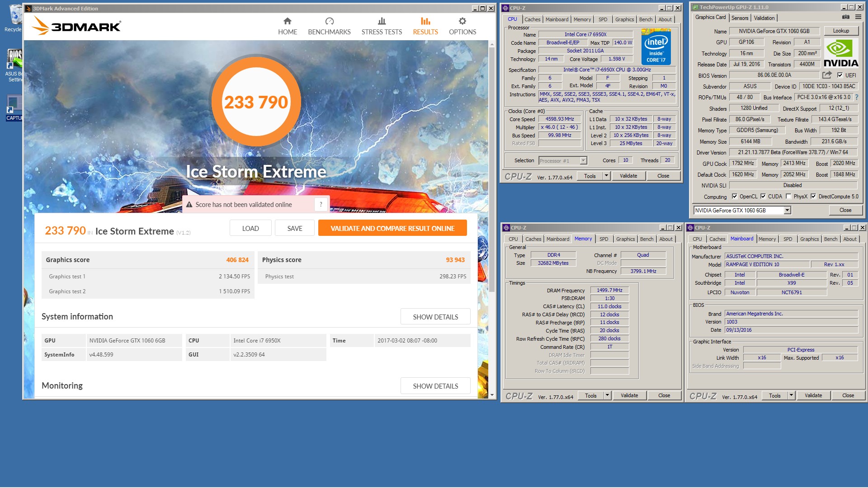The width and height of the screenshot is (868, 488).
Task: Click Close button in GPU-Z
Action: [845, 210]
